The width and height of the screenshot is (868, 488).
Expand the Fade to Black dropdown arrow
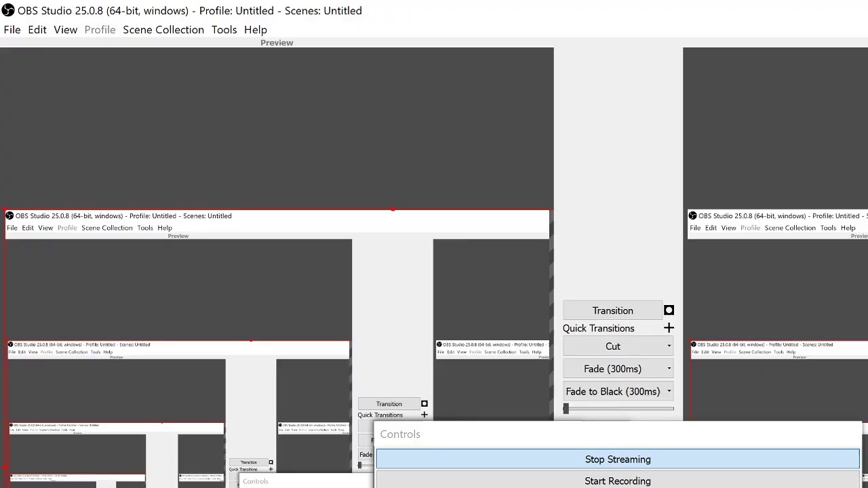[x=669, y=391]
